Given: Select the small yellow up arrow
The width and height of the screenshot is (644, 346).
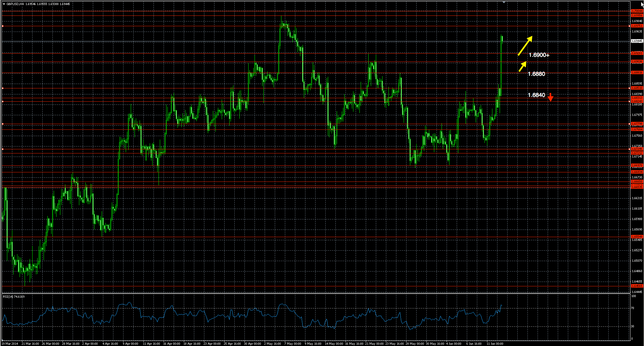Looking at the screenshot, I should click(x=522, y=66).
